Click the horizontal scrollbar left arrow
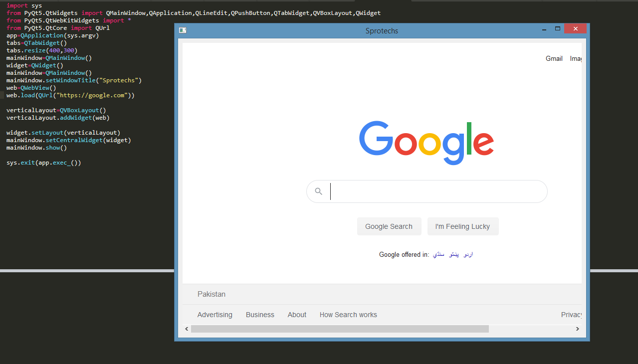The width and height of the screenshot is (638, 364). click(187, 329)
